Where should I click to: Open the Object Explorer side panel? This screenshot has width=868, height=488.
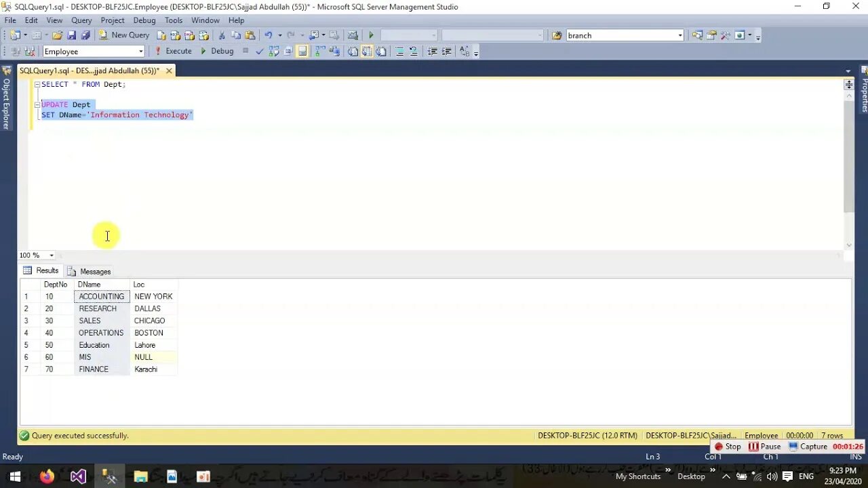6,98
